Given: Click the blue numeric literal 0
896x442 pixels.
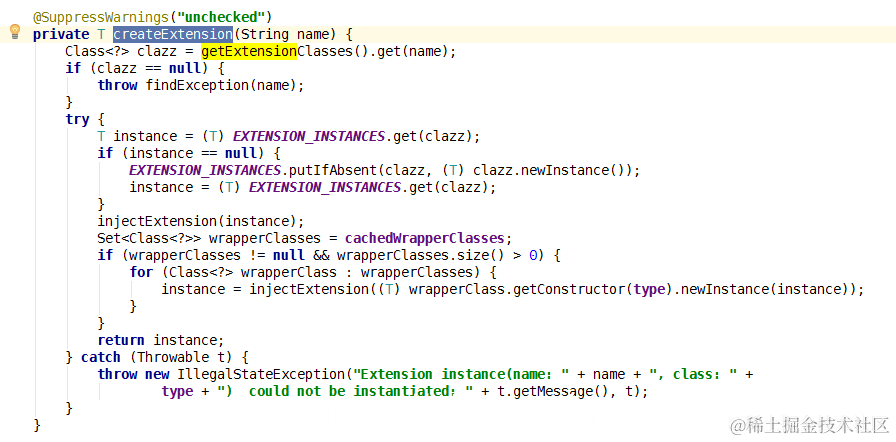Looking at the screenshot, I should click(x=533, y=255).
